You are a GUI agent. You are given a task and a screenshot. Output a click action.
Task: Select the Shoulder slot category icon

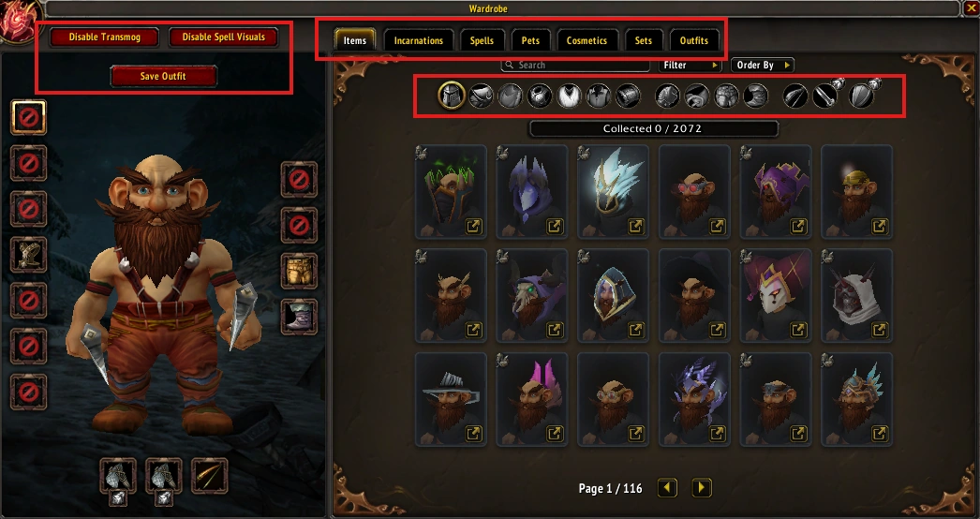pyautogui.click(x=481, y=96)
